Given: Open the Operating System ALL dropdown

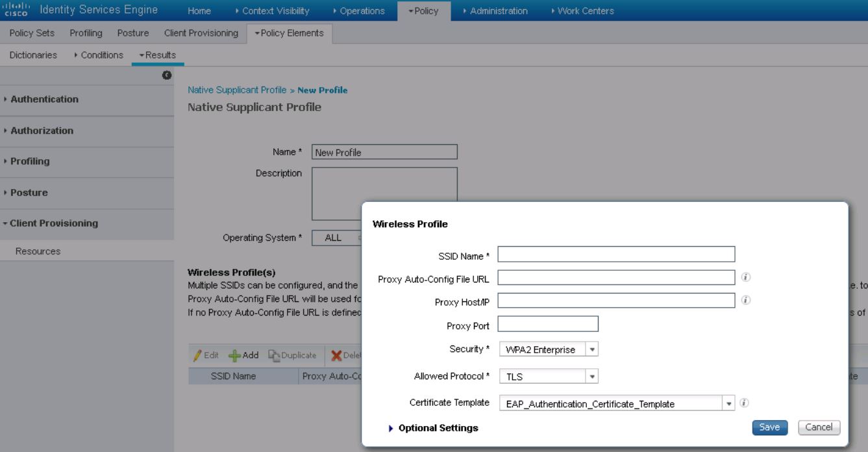Looking at the screenshot, I should click(x=337, y=238).
